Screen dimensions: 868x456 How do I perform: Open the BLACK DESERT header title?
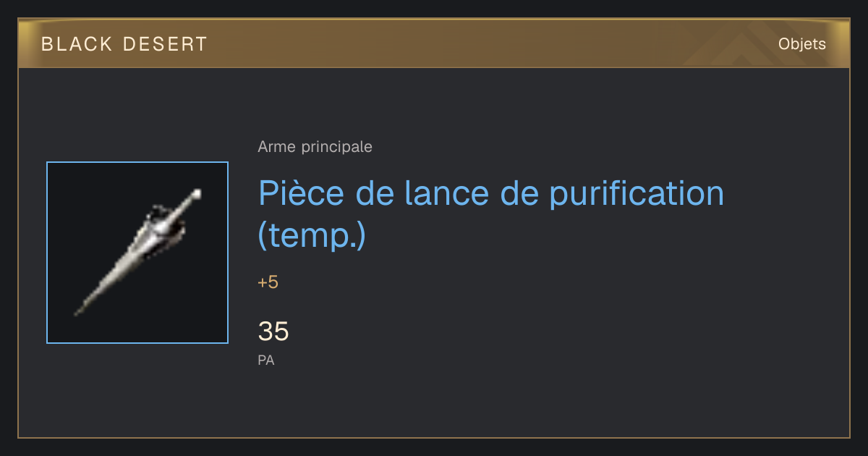coord(124,44)
